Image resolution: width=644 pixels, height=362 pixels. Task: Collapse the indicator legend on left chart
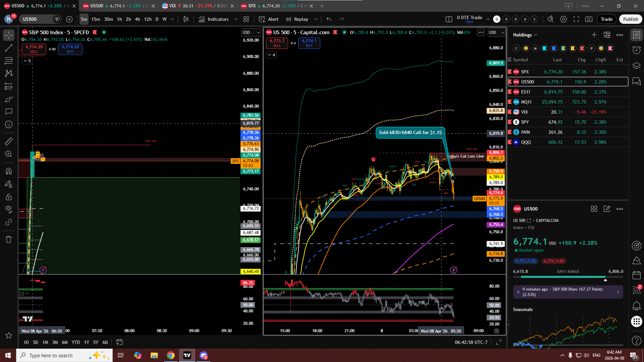click(x=27, y=61)
